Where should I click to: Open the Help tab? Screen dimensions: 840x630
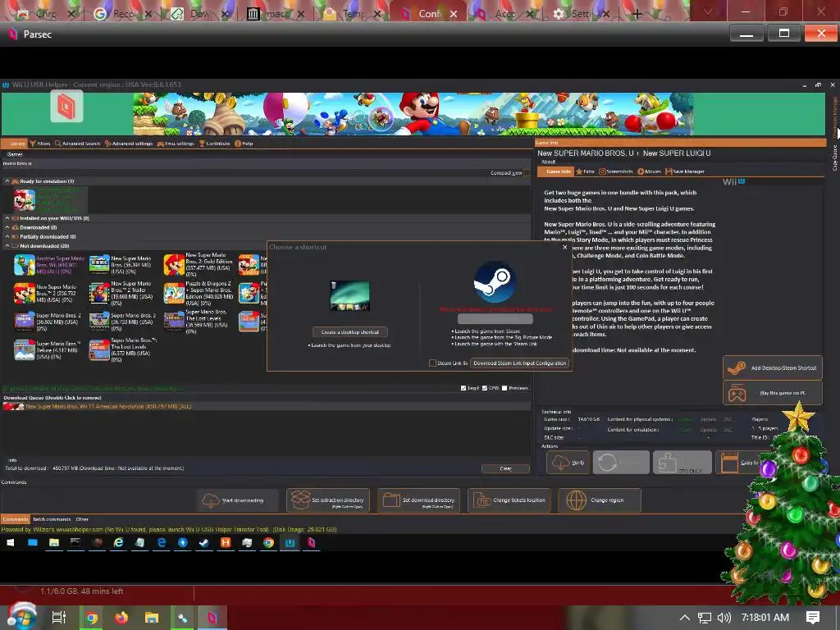[244, 144]
